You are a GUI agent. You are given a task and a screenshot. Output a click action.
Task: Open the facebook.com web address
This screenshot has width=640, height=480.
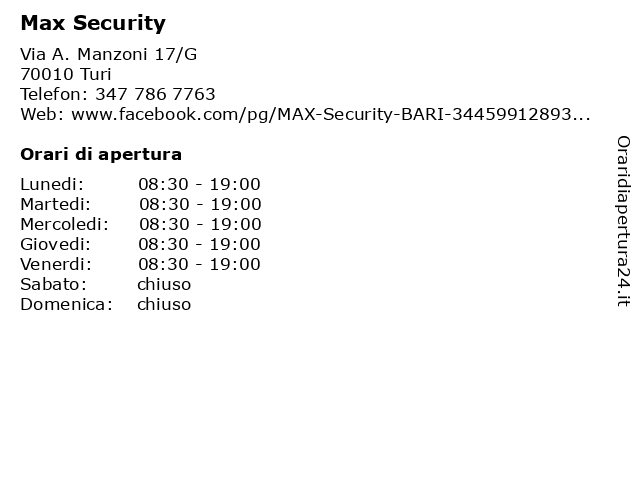(x=331, y=115)
